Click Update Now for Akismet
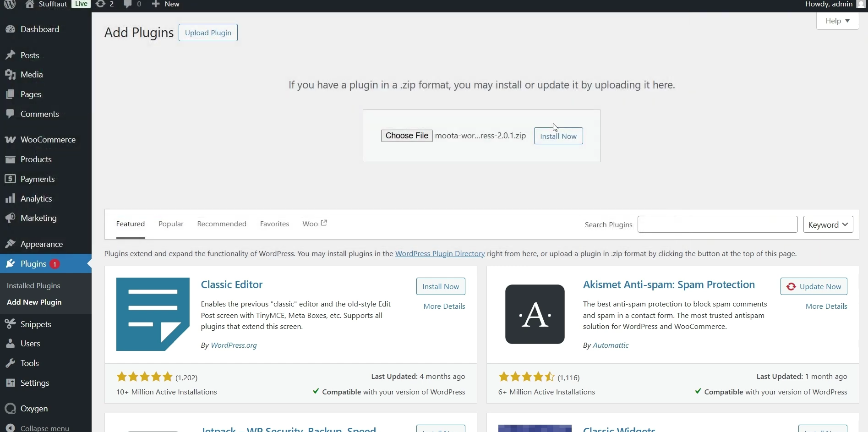Viewport: 868px width, 432px height. pos(814,286)
